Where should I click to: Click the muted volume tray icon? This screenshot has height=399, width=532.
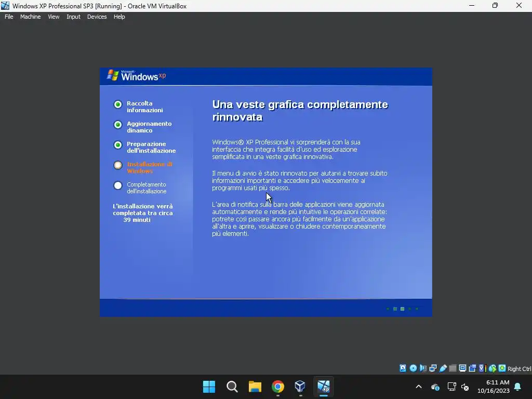pos(465,387)
